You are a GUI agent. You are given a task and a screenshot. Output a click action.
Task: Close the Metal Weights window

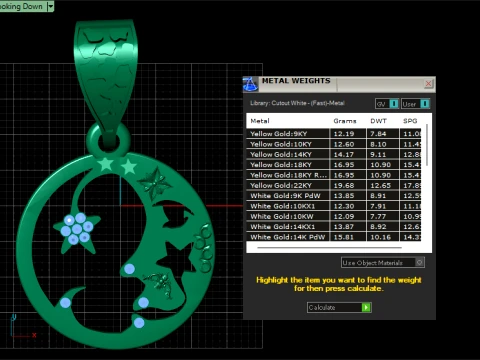point(429,83)
